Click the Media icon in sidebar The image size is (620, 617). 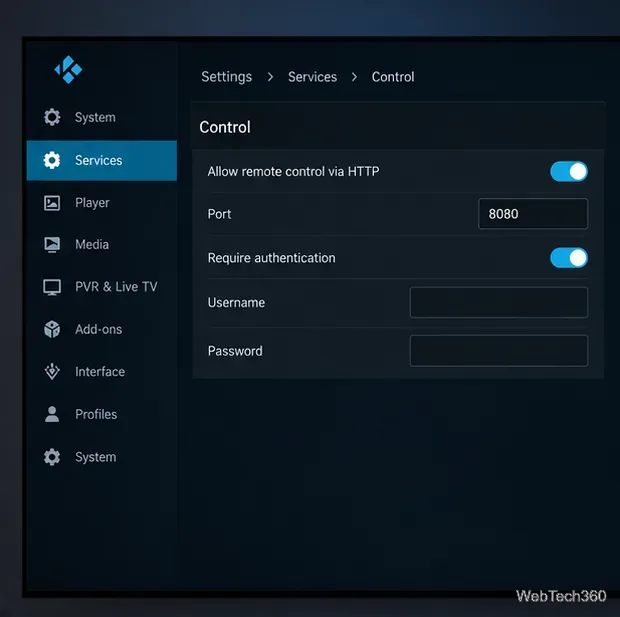[52, 244]
